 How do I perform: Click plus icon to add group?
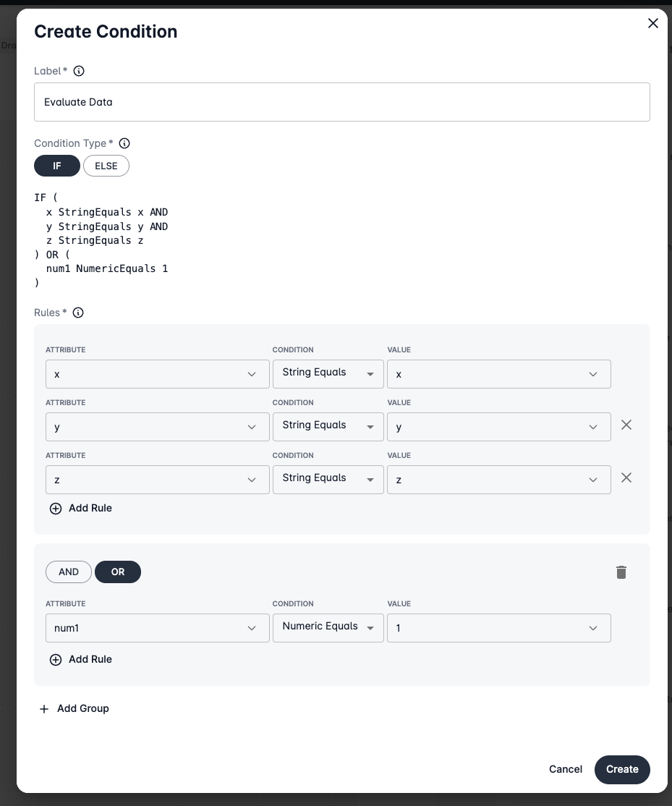[x=44, y=708]
